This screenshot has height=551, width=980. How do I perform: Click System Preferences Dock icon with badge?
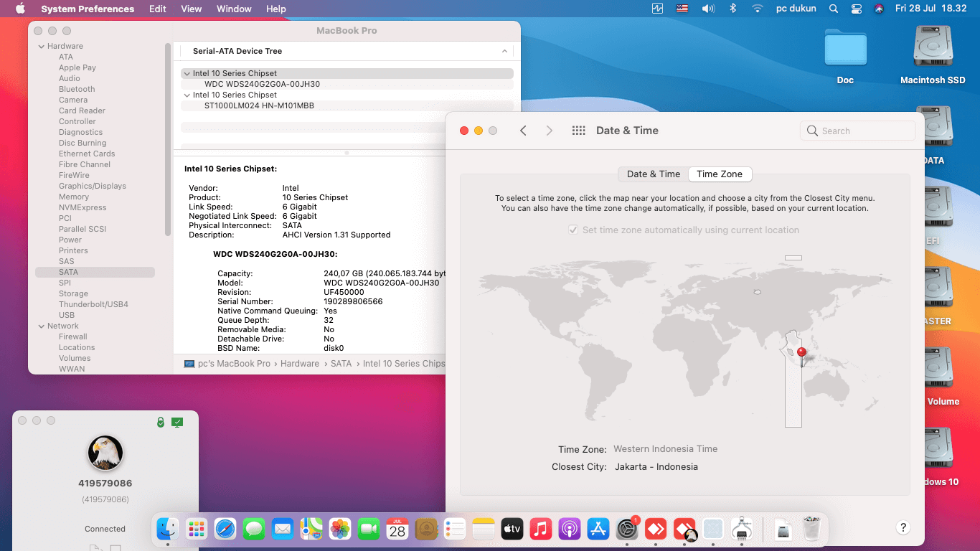(627, 529)
